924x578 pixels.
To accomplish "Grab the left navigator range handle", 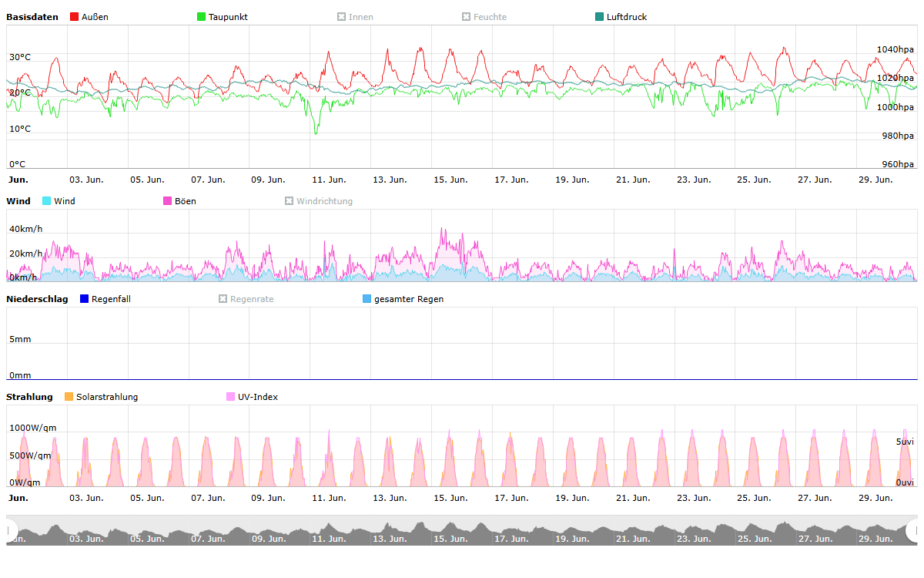I will 11,530.
